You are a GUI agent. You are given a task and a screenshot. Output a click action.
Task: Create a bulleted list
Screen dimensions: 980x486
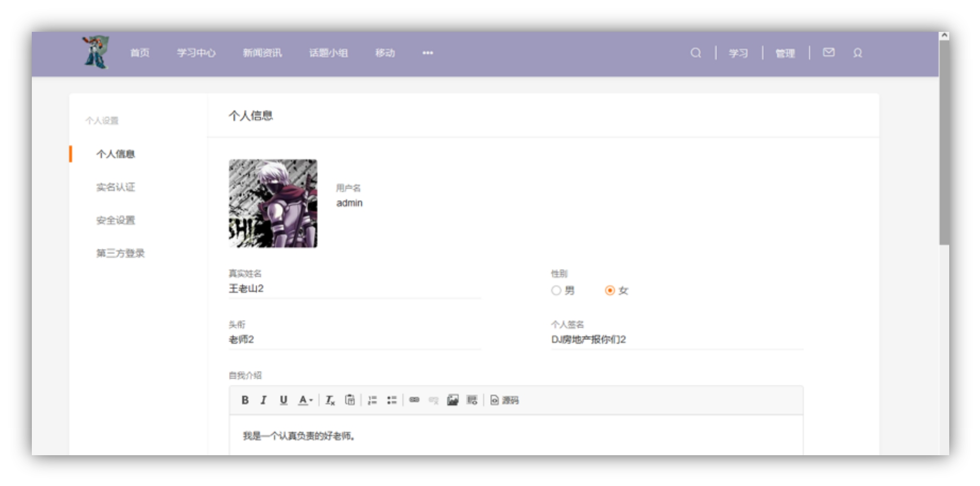click(392, 401)
